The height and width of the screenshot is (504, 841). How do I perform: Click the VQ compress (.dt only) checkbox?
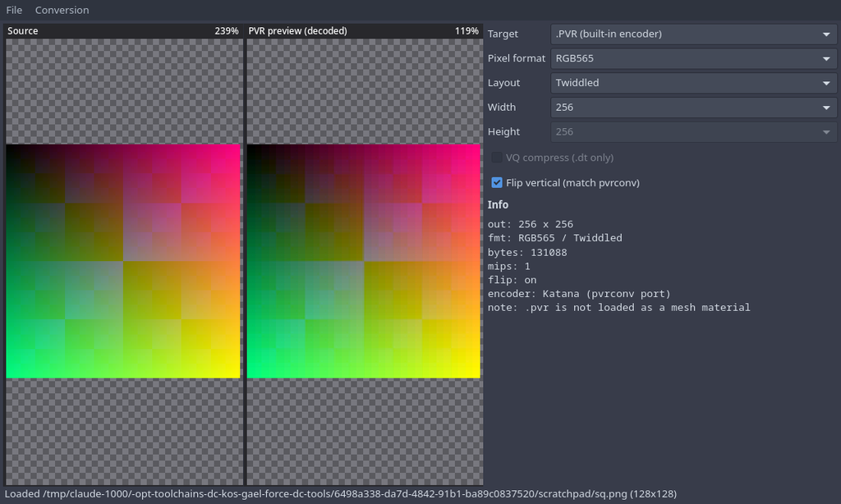(x=497, y=158)
